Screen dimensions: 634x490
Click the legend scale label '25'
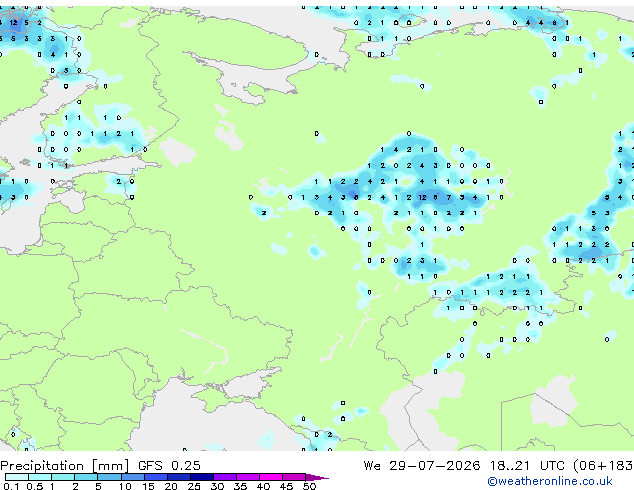194,486
